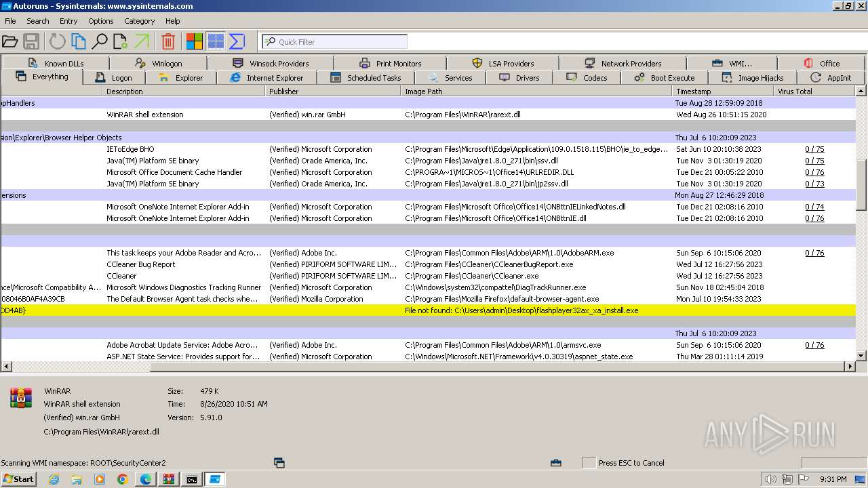Viewport: 868px width, 488px height.
Task: Switch to the Explorer tab
Action: point(180,78)
